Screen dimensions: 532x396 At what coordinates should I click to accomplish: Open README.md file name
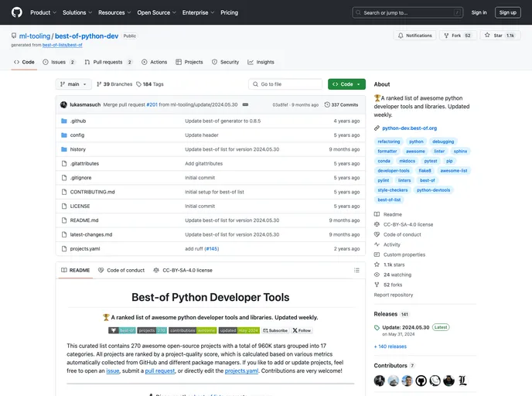[x=84, y=220]
